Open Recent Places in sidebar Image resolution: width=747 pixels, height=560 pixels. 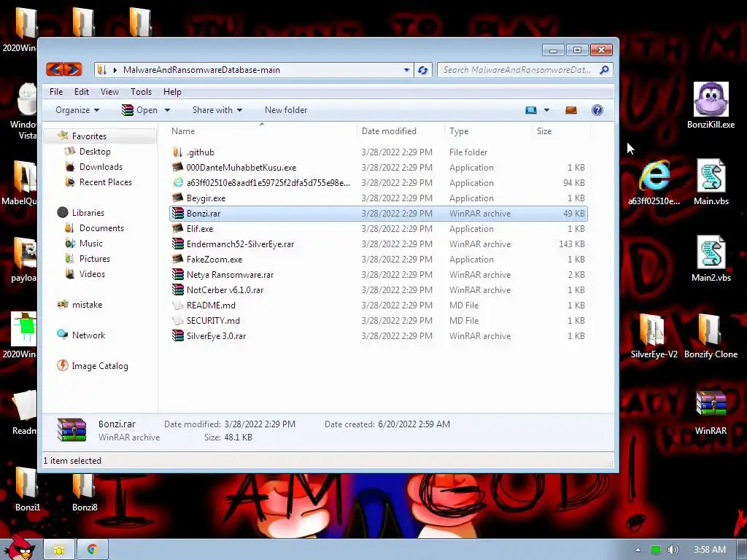(105, 182)
